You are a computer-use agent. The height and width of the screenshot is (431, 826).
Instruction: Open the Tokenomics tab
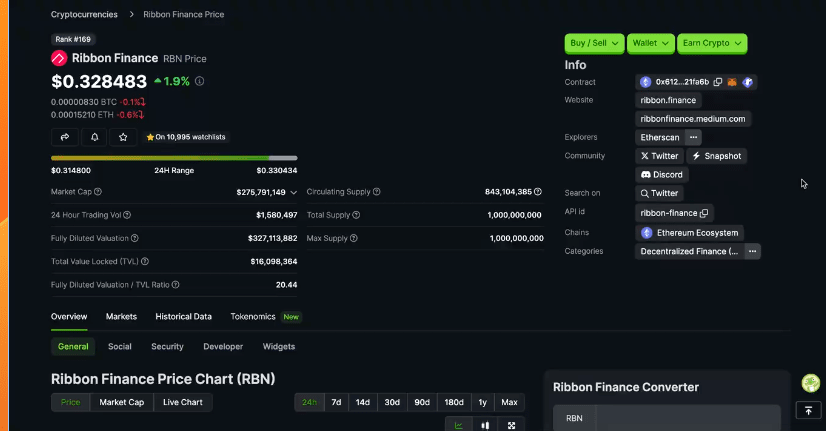pyautogui.click(x=253, y=317)
